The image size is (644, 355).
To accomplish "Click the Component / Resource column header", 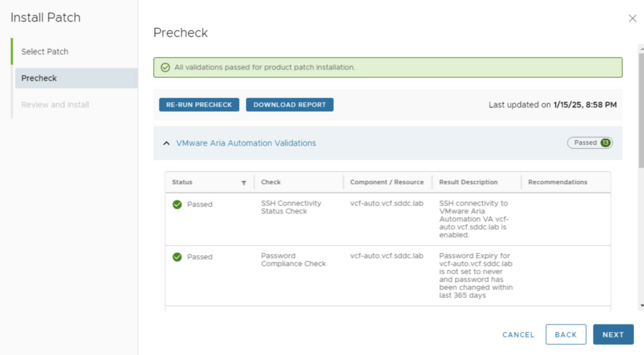I will [387, 182].
